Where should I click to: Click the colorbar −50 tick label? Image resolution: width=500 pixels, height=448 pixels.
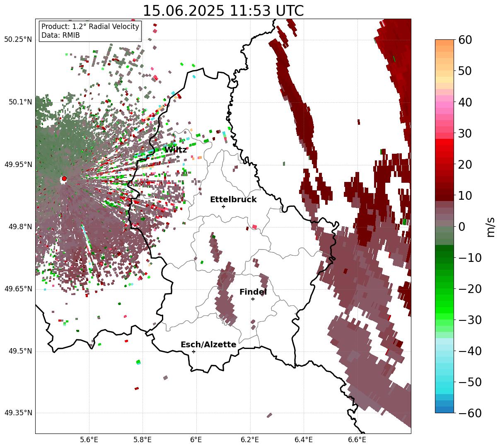pos(470,382)
